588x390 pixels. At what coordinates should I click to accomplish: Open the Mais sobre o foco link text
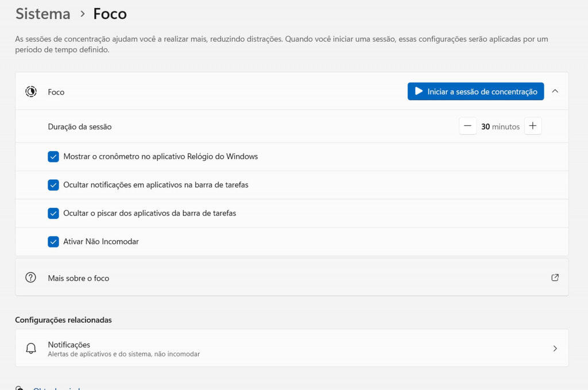coord(79,278)
